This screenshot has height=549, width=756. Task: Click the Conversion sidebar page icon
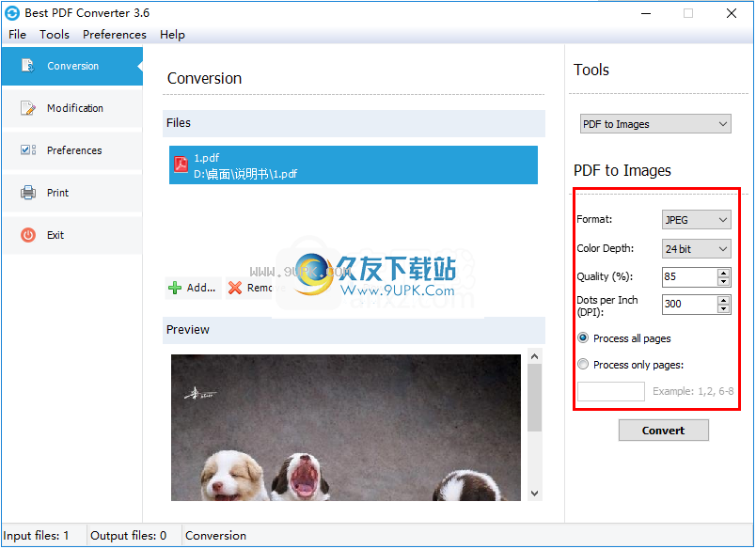(27, 66)
